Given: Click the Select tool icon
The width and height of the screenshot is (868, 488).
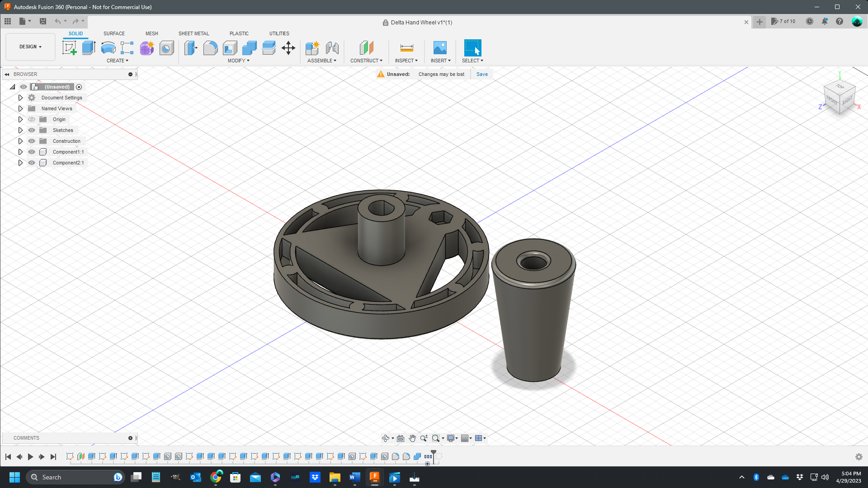Looking at the screenshot, I should point(472,48).
